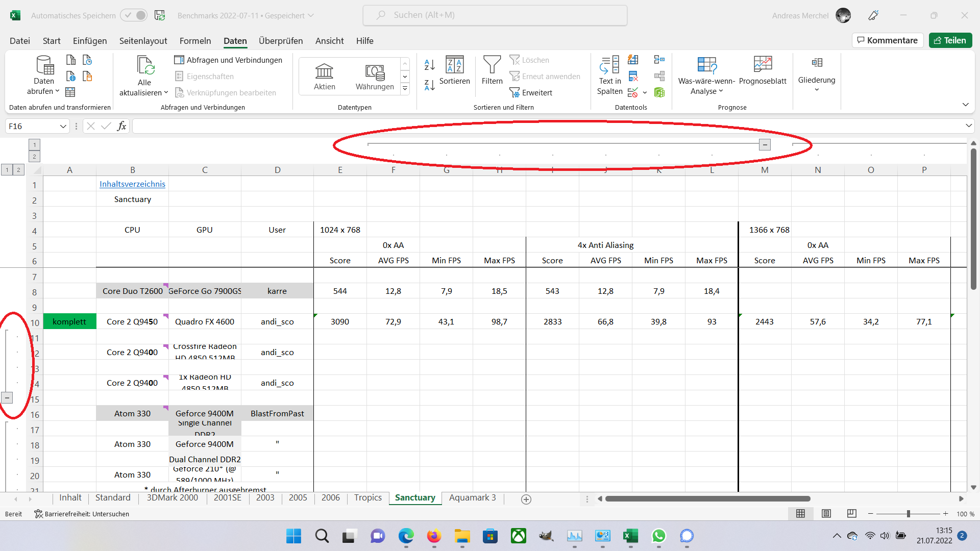Image resolution: width=980 pixels, height=551 pixels.
Task: Toggle the Automatisches Speichern switch
Action: [134, 15]
